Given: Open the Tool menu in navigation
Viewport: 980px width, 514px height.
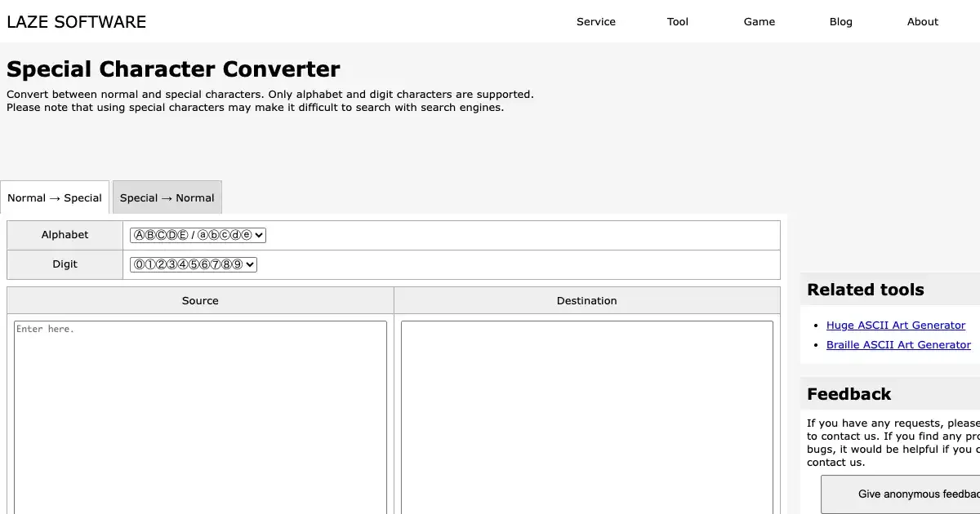Looking at the screenshot, I should [677, 22].
